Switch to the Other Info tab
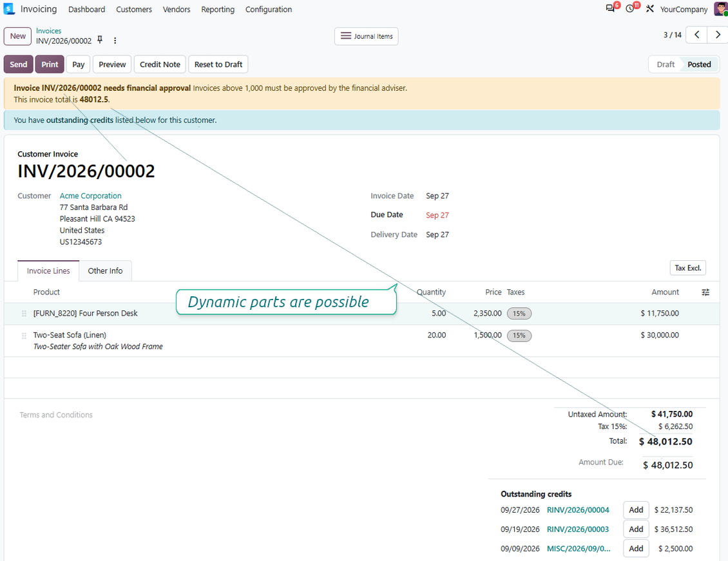Screen dimensions: 728x561 (x=106, y=271)
